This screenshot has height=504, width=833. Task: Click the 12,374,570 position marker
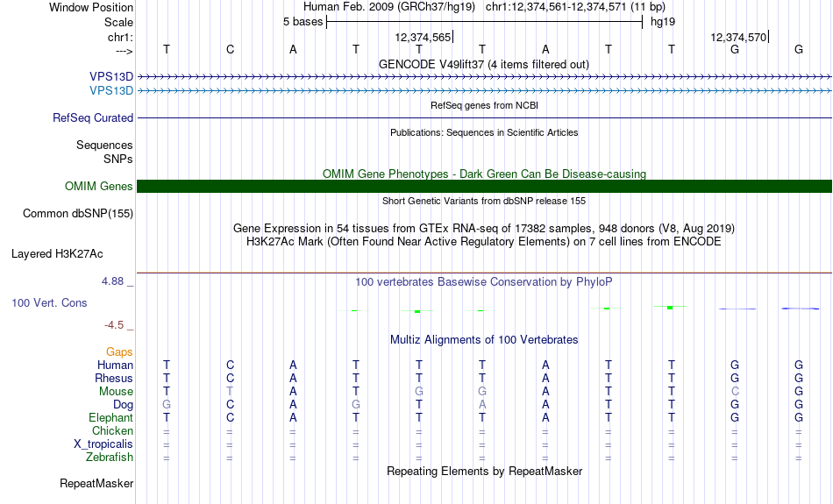[x=739, y=37]
